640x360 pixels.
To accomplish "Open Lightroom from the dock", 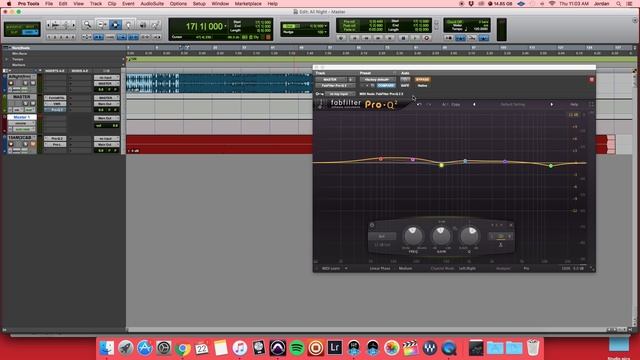I will 335,348.
